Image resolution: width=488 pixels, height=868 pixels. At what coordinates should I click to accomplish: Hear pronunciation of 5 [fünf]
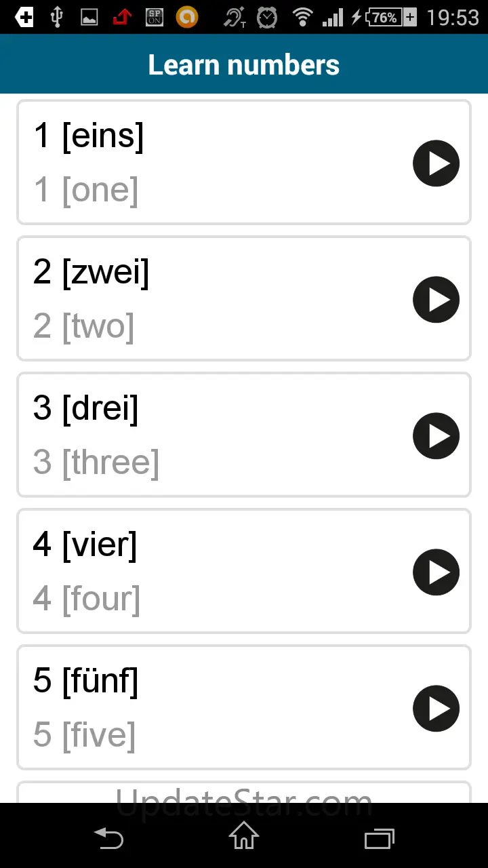click(x=436, y=708)
